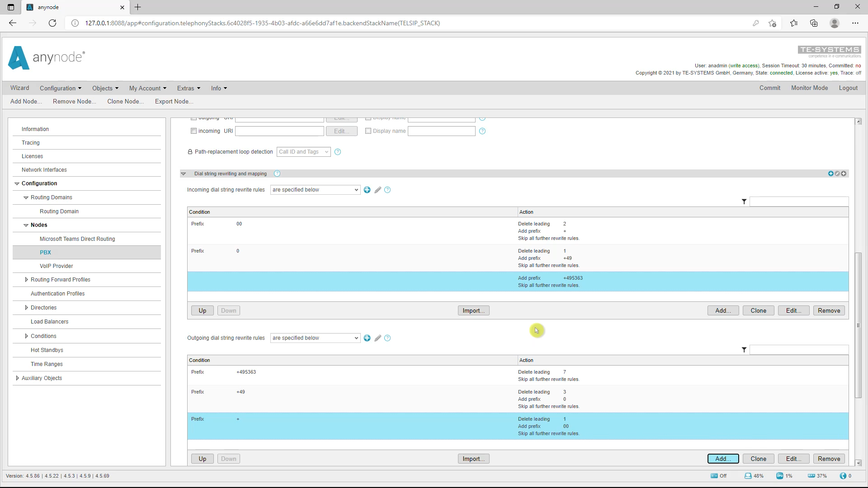The width and height of the screenshot is (868, 488).
Task: Click disk usage 48% status icon
Action: tap(748, 476)
